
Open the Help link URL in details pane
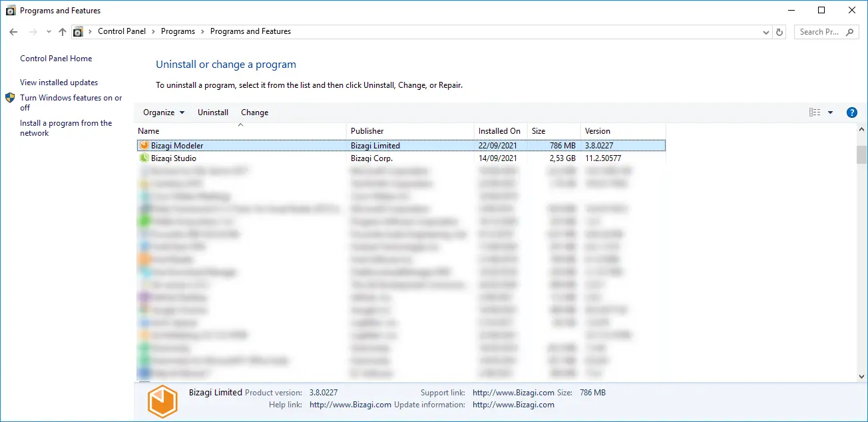(x=351, y=405)
